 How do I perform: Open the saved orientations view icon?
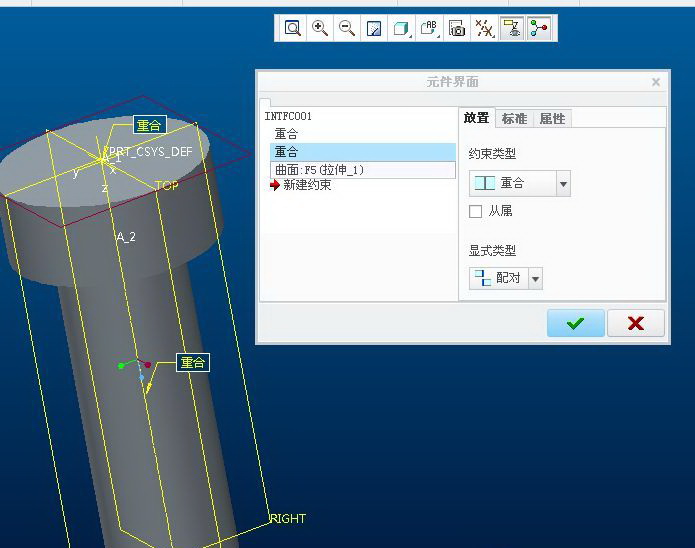coord(430,28)
